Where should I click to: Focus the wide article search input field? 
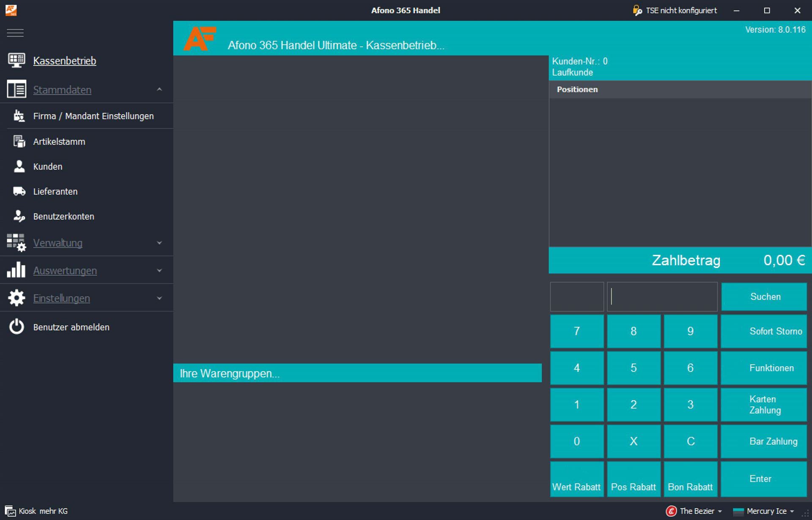[662, 297]
